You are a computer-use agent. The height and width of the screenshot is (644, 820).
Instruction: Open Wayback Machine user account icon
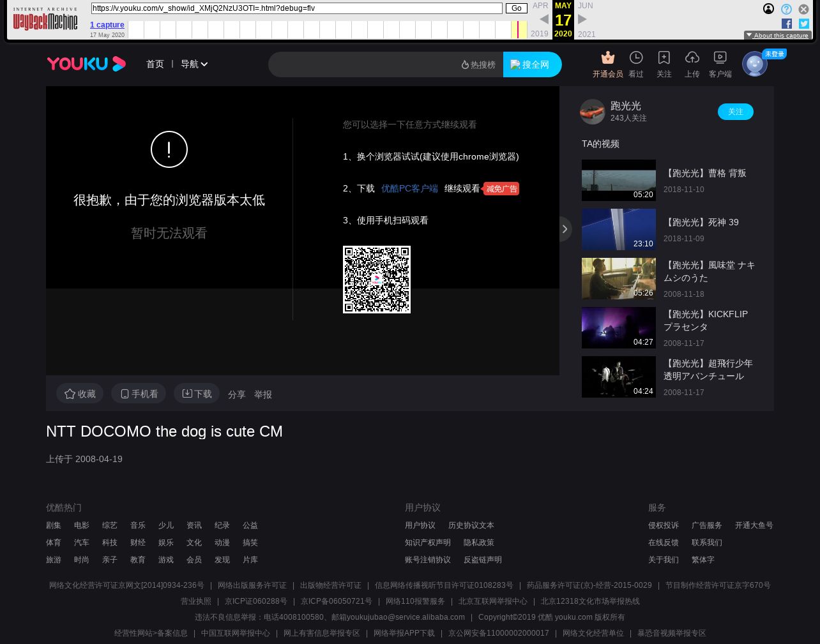point(769,9)
